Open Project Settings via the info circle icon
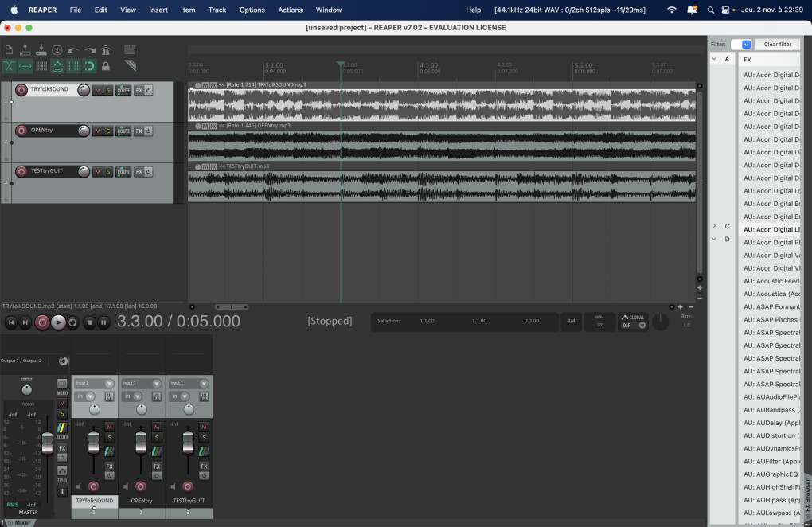 click(x=57, y=49)
